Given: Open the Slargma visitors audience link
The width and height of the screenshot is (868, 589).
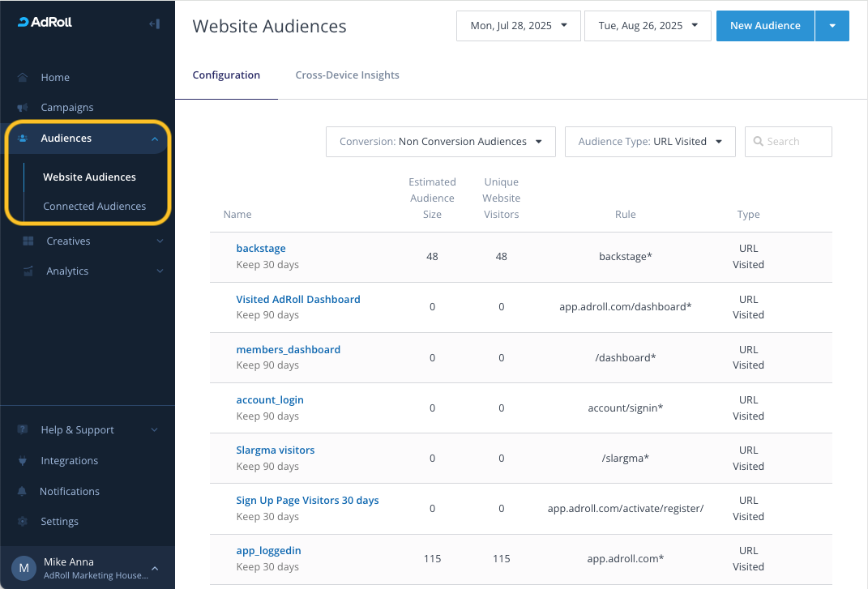Looking at the screenshot, I should (275, 450).
